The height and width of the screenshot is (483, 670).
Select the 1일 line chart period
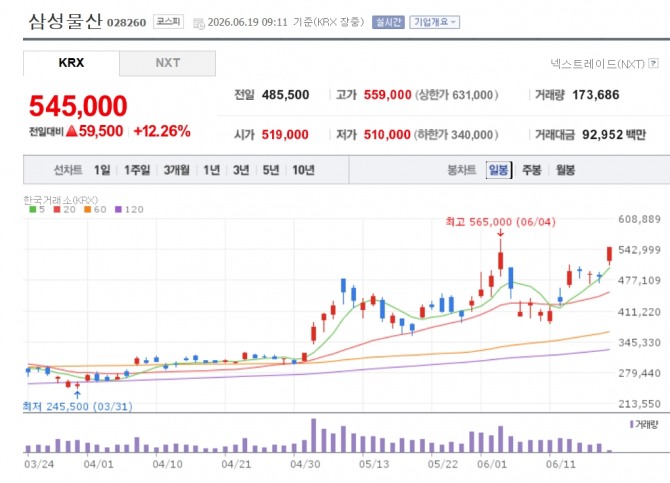point(102,170)
